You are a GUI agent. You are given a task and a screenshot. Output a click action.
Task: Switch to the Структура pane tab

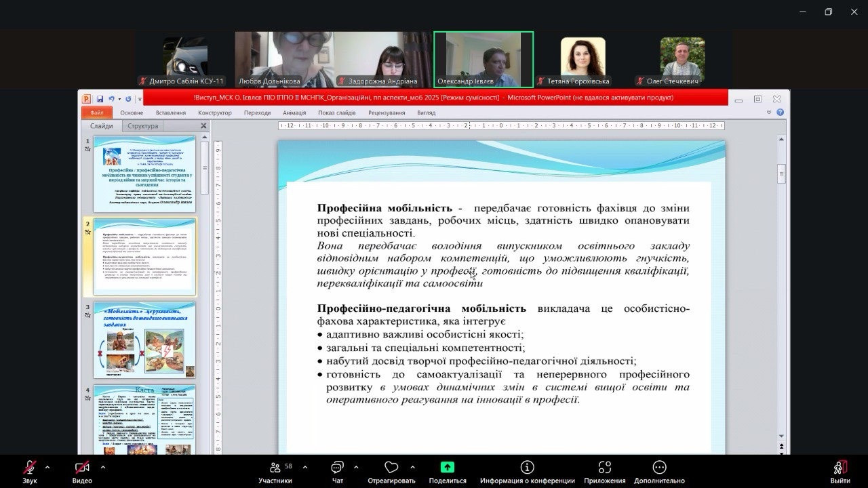pos(142,126)
